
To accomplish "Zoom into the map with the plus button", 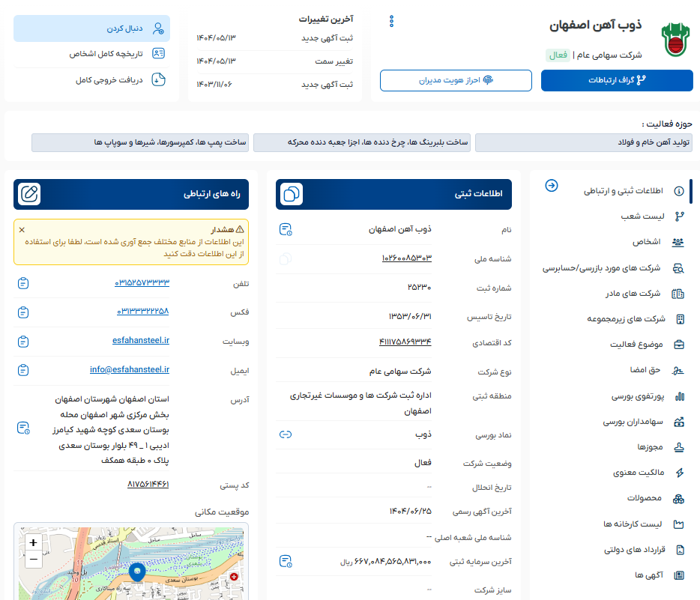I will 32,541.
